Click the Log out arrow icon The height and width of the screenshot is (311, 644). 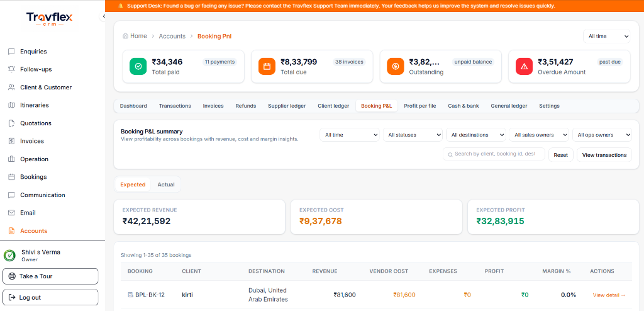(x=12, y=297)
